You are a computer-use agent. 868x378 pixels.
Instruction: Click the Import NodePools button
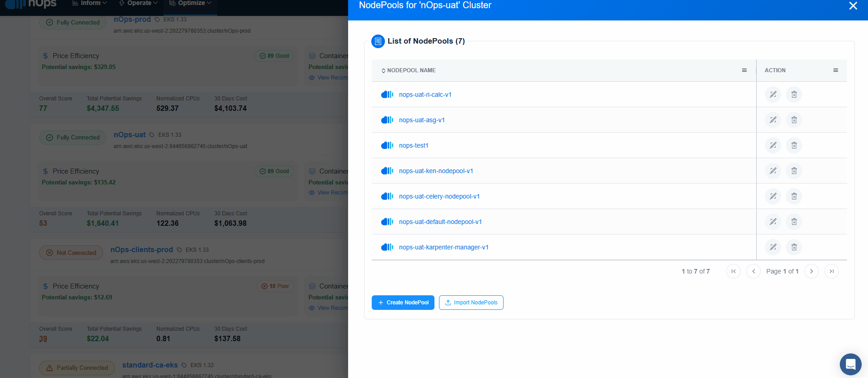coord(471,303)
